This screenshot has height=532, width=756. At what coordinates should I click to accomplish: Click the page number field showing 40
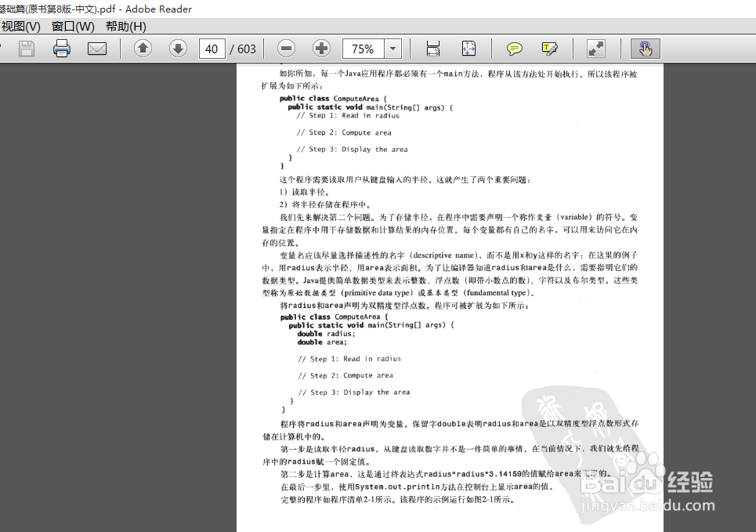click(x=212, y=49)
